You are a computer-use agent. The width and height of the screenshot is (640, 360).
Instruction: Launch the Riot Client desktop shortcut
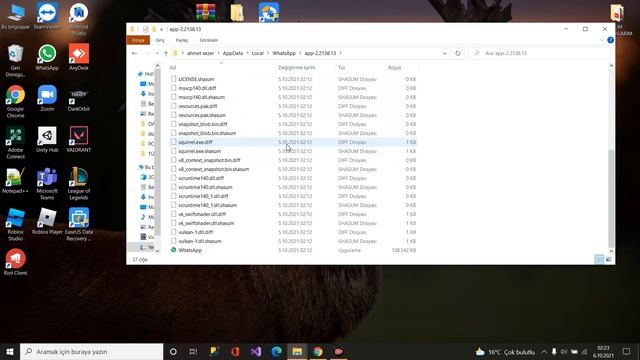click(x=16, y=262)
